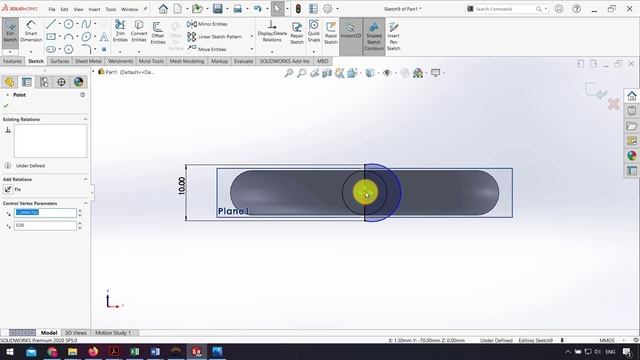Click the Quick Snaps tool
640x360 pixels.
point(314,31)
